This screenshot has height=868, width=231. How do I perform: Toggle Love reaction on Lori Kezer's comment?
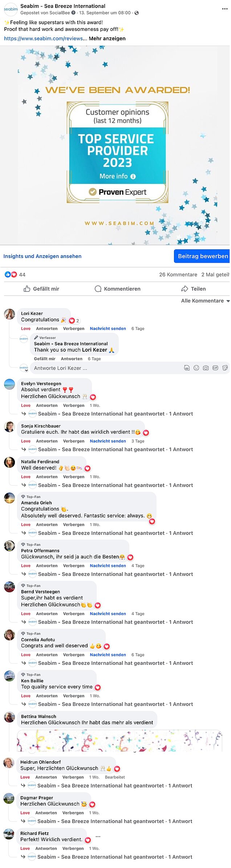click(26, 329)
